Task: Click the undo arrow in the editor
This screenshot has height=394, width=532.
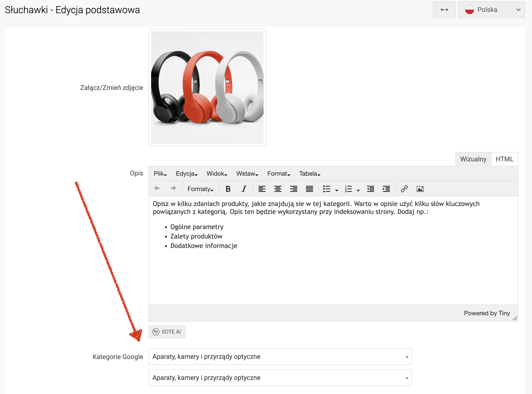Action: click(157, 188)
